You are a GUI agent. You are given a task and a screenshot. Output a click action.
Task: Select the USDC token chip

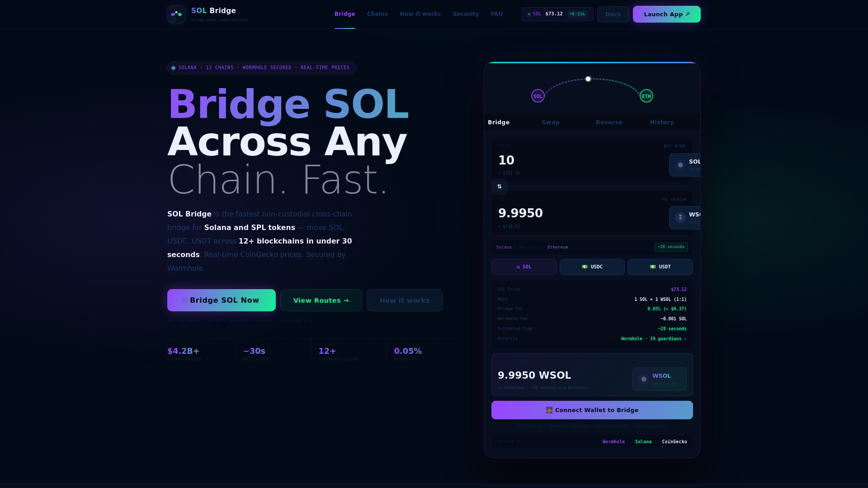click(592, 267)
